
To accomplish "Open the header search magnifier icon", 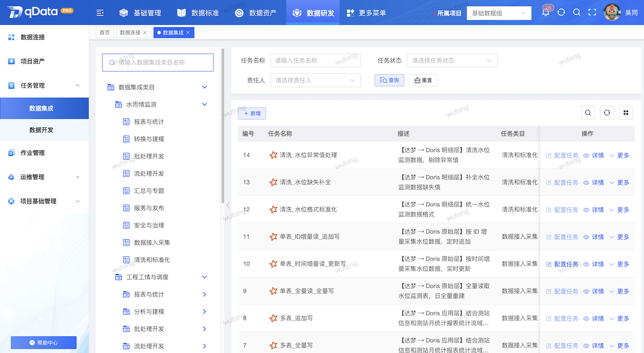I will 577,12.
